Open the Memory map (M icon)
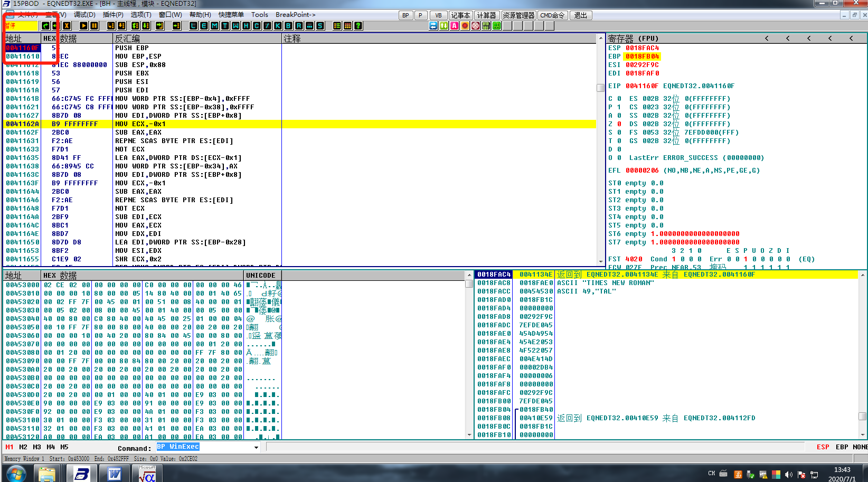Viewport: 868px width, 482px height. [214, 25]
